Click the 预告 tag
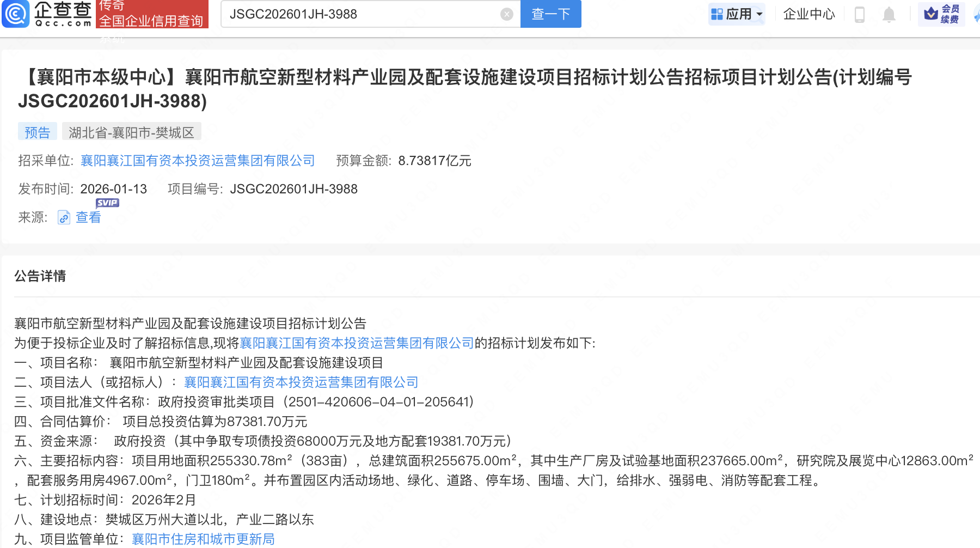 (37, 132)
